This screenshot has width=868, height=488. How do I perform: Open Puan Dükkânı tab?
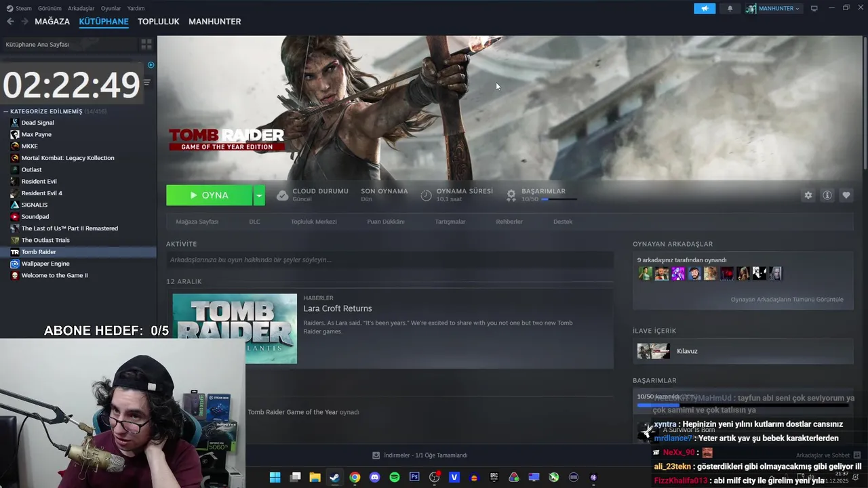click(386, 222)
